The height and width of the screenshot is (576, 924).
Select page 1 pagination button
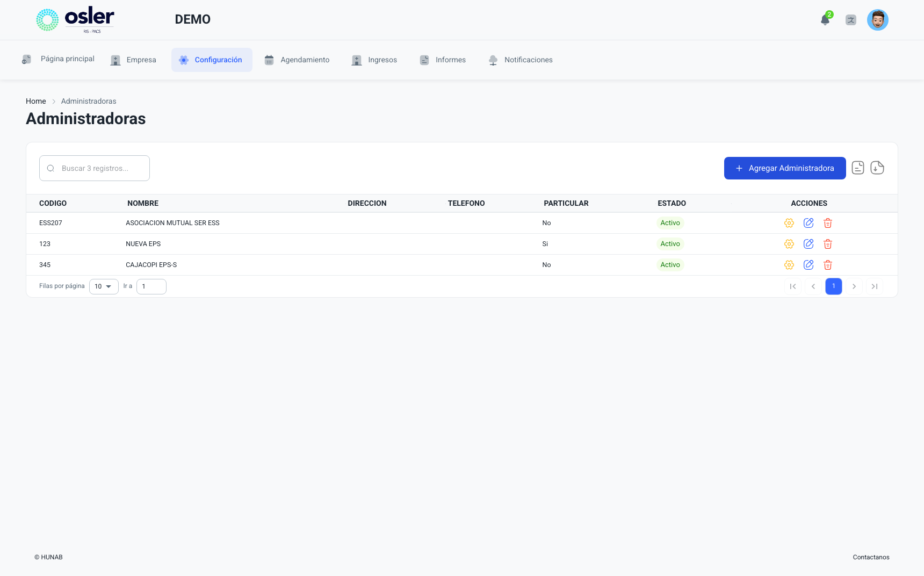[834, 286]
